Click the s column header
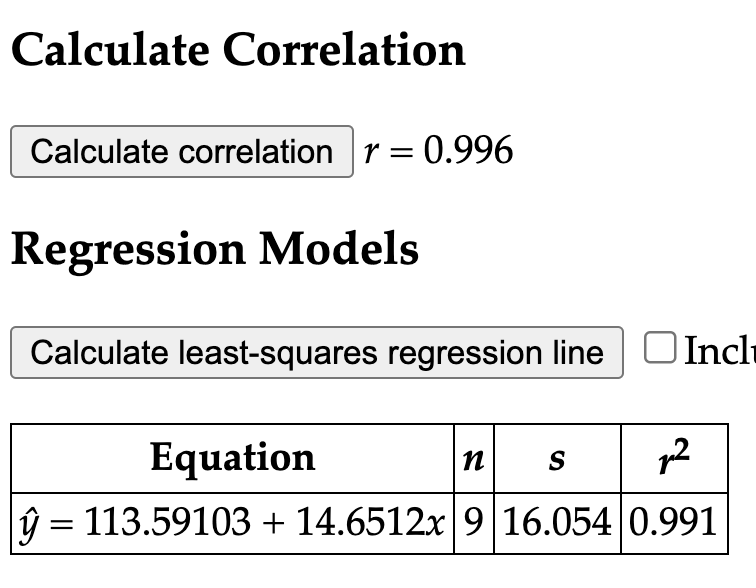 tap(558, 458)
